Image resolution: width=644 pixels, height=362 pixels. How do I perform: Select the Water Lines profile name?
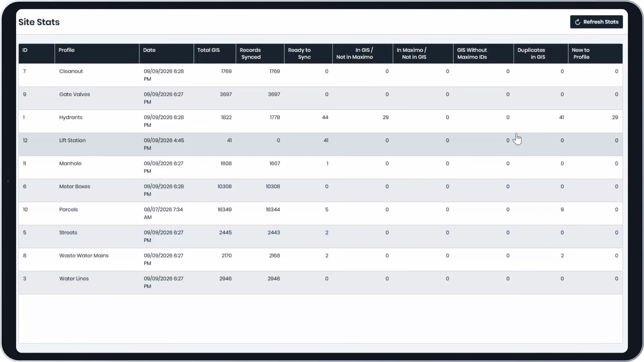point(74,279)
